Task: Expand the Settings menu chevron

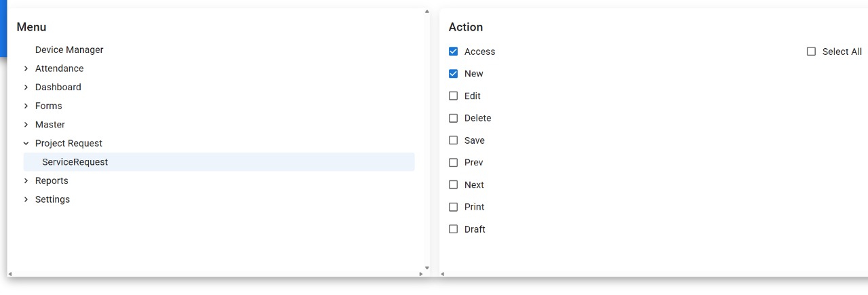Action: tap(26, 200)
